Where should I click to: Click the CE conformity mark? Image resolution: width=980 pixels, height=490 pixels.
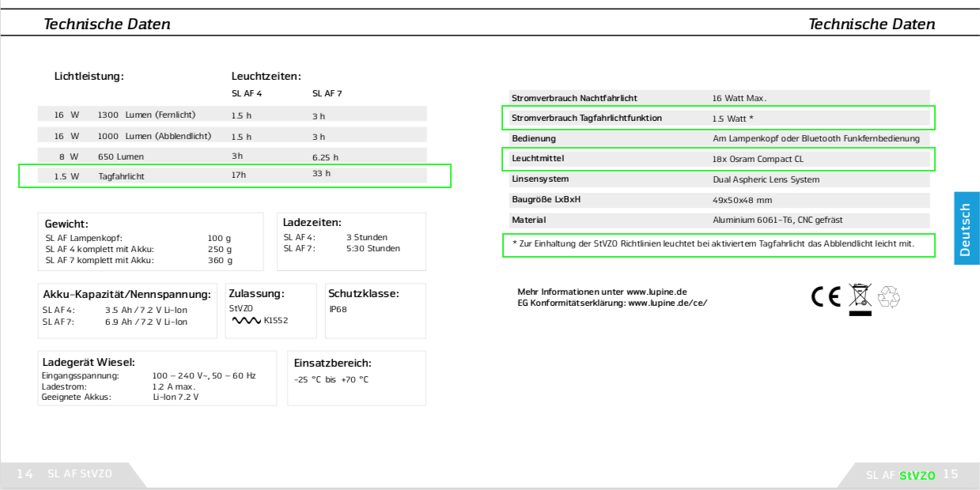(x=826, y=296)
